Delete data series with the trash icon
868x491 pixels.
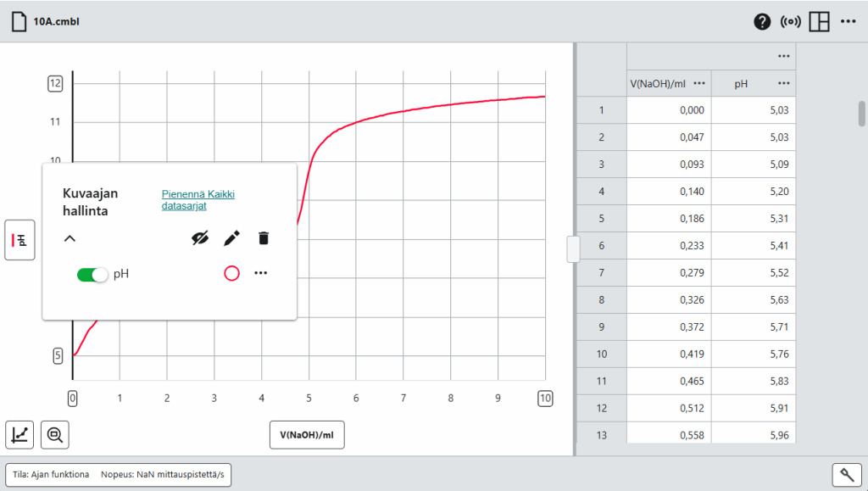(264, 238)
